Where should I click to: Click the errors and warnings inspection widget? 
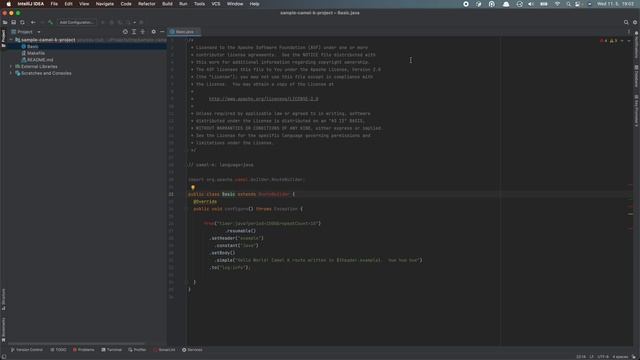pyautogui.click(x=610, y=41)
